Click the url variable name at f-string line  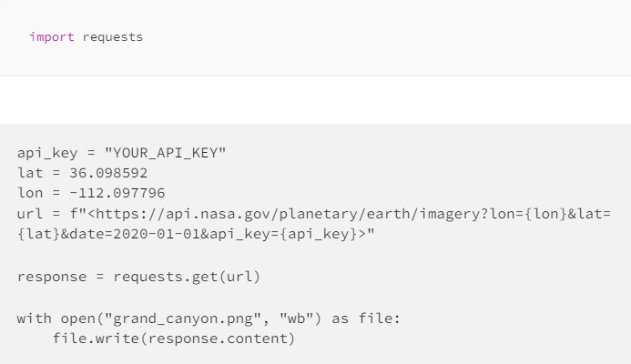(x=30, y=214)
